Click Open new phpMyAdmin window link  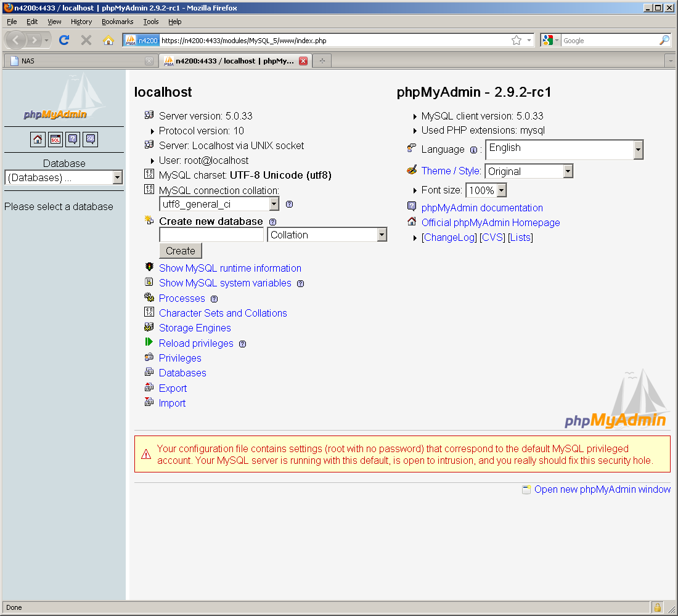pos(602,489)
